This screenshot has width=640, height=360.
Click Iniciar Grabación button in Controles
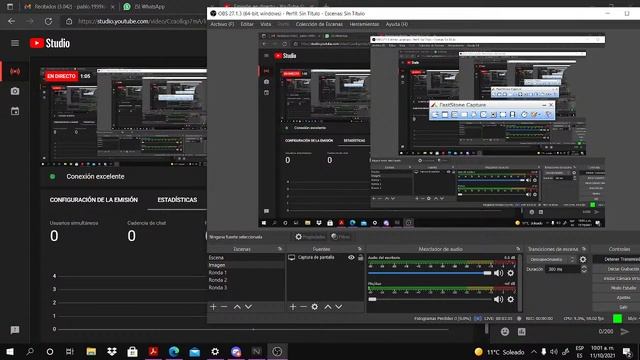(x=616, y=269)
